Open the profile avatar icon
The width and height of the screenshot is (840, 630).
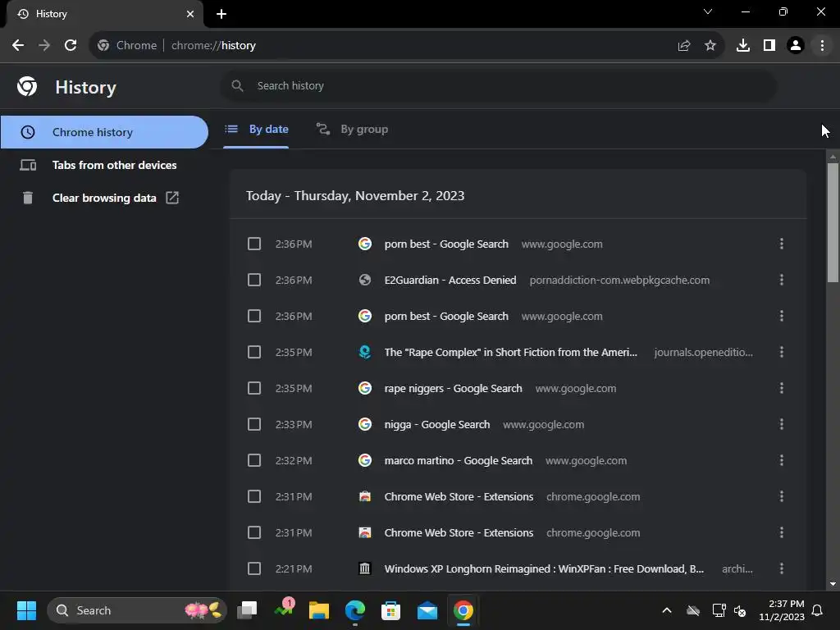tap(796, 46)
